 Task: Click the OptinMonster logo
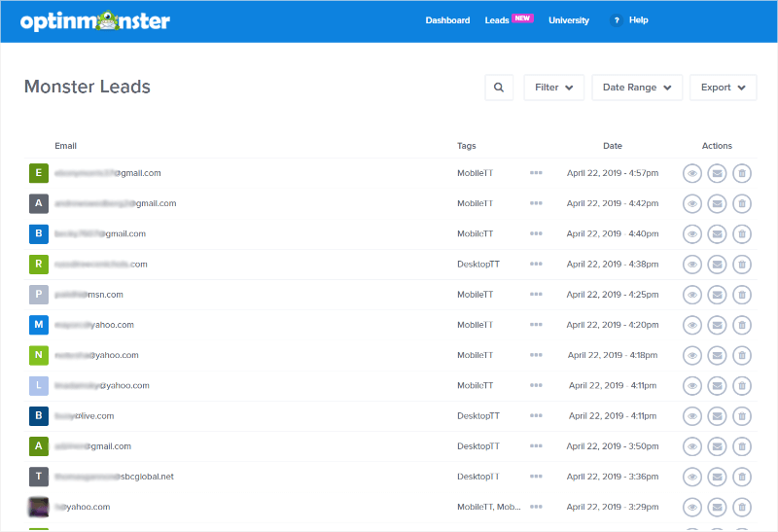(x=93, y=20)
